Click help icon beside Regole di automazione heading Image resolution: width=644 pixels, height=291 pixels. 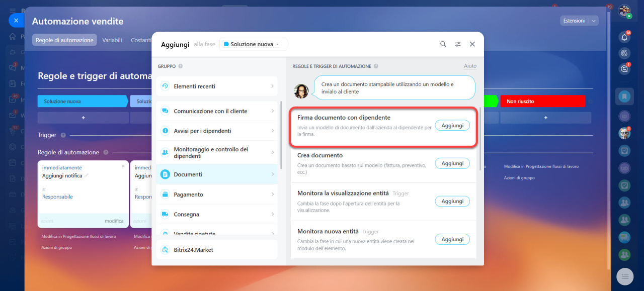click(x=106, y=152)
